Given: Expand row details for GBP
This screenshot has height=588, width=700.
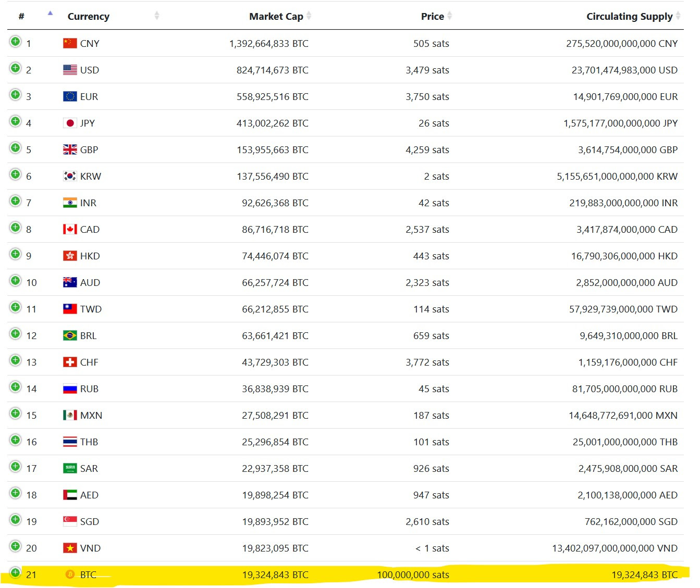Looking at the screenshot, I should pyautogui.click(x=16, y=148).
